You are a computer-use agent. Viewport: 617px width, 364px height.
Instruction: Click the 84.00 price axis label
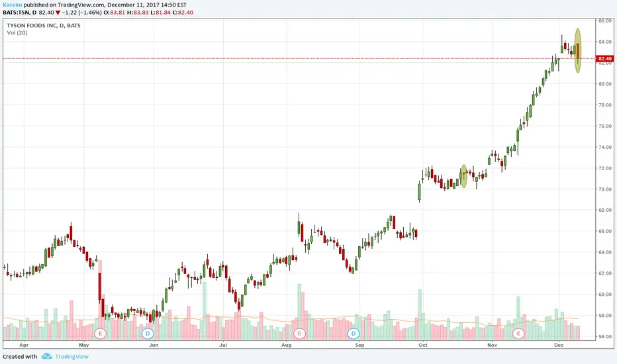click(x=605, y=42)
